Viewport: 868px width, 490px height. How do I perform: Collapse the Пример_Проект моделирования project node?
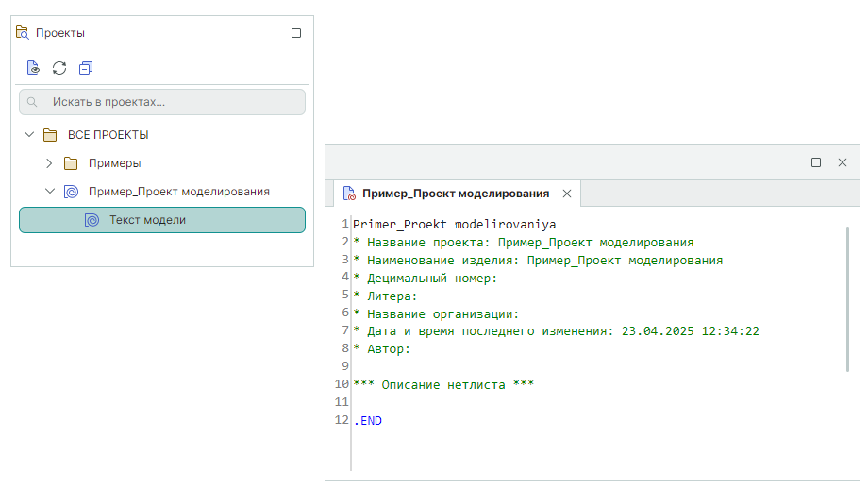[49, 192]
